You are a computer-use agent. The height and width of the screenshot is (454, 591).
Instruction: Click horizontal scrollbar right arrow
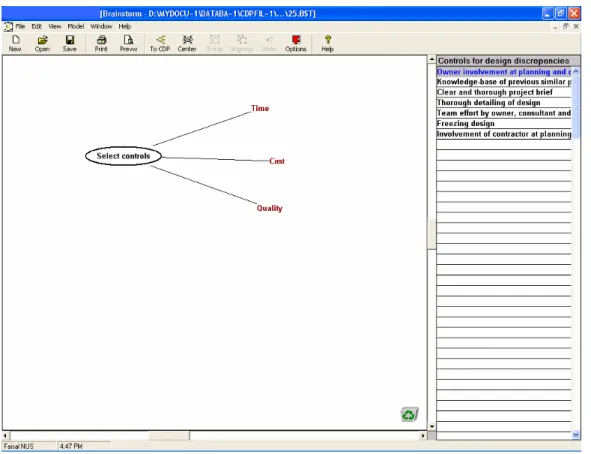(423, 436)
